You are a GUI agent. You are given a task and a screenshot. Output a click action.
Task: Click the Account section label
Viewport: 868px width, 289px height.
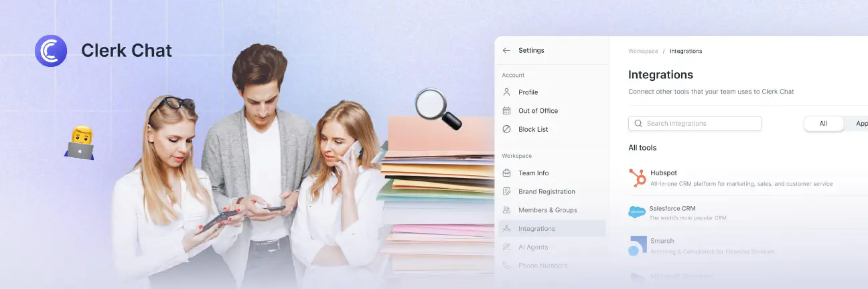pyautogui.click(x=513, y=75)
